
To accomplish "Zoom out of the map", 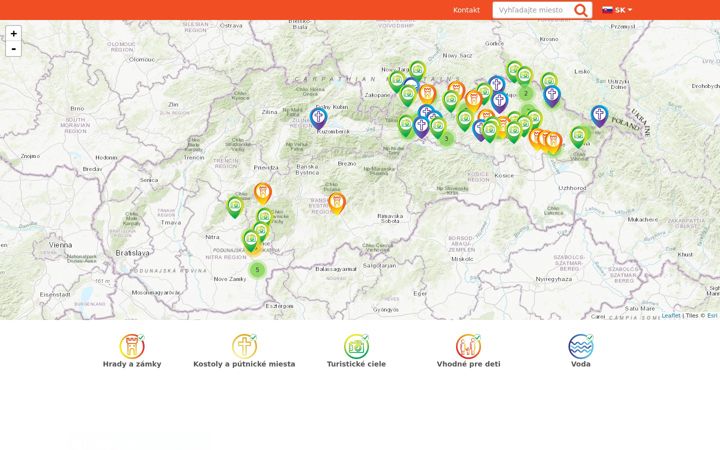I will (13, 49).
